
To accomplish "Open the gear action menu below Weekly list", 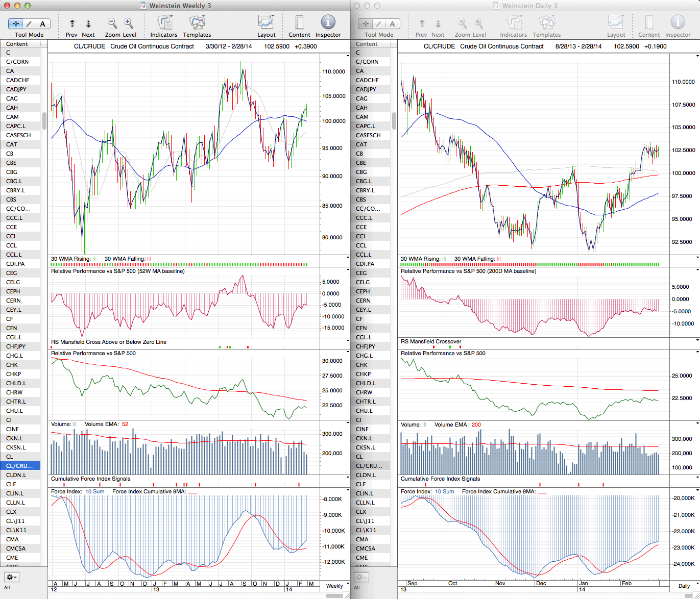I will click(11, 577).
